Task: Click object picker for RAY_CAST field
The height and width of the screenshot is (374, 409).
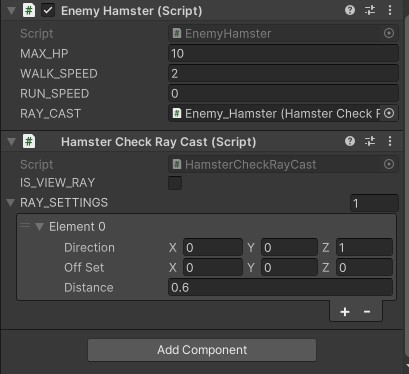Action: (x=389, y=113)
